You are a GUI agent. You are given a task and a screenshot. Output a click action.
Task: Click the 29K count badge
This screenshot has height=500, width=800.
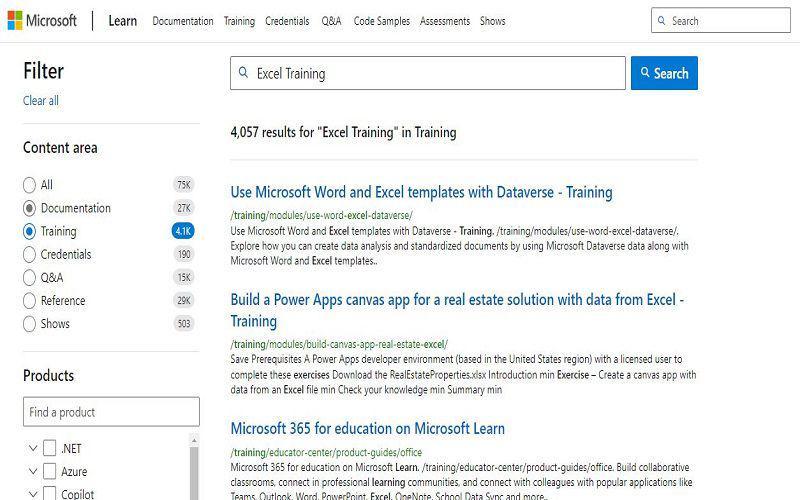pyautogui.click(x=184, y=301)
